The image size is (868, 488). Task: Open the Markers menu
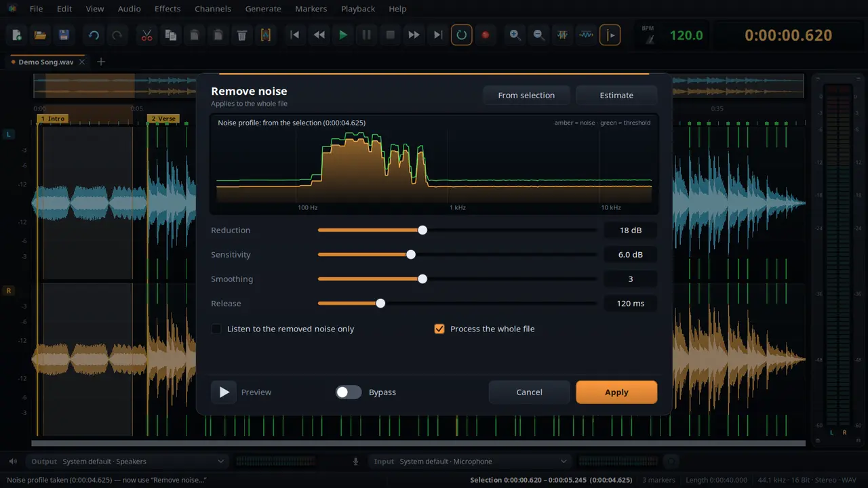[x=311, y=9]
